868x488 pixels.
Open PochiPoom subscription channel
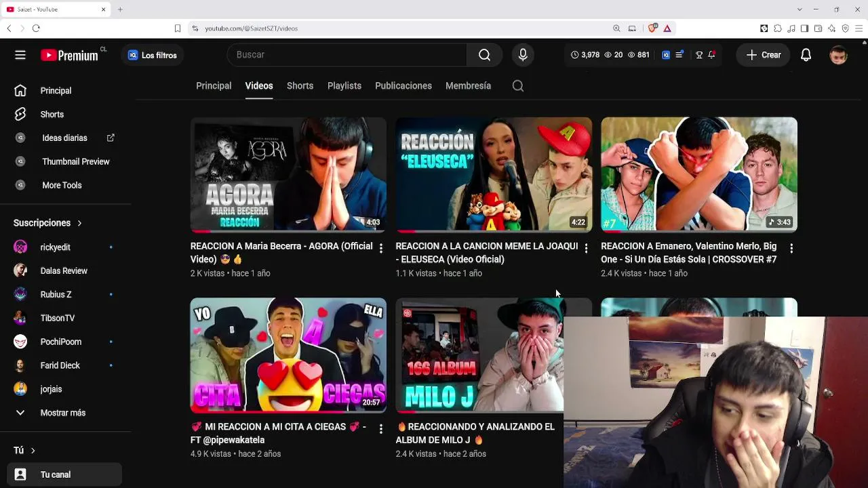coord(64,342)
